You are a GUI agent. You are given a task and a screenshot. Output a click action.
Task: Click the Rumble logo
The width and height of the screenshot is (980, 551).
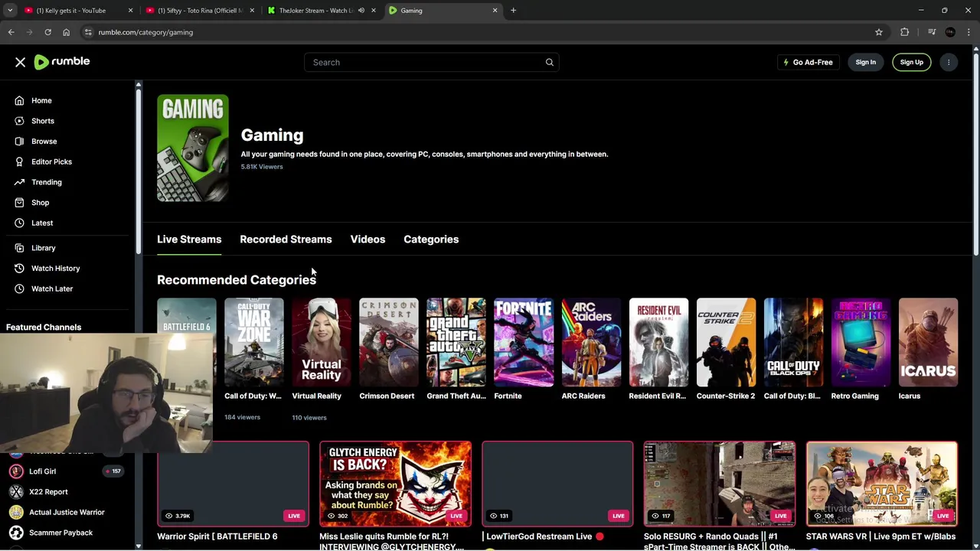point(62,62)
